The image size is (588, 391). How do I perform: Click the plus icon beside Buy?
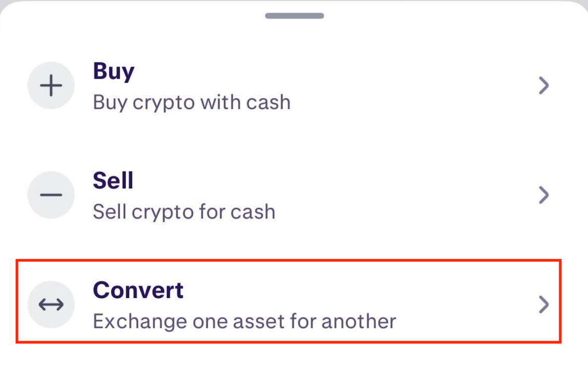(51, 85)
